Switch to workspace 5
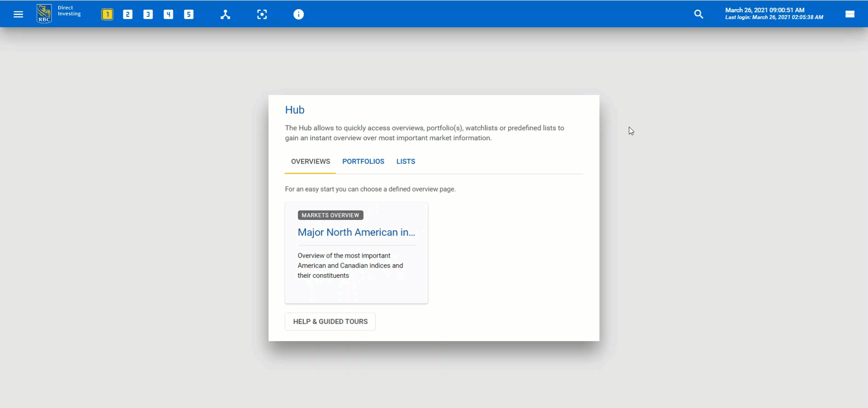Image resolution: width=868 pixels, height=408 pixels. pyautogui.click(x=189, y=15)
